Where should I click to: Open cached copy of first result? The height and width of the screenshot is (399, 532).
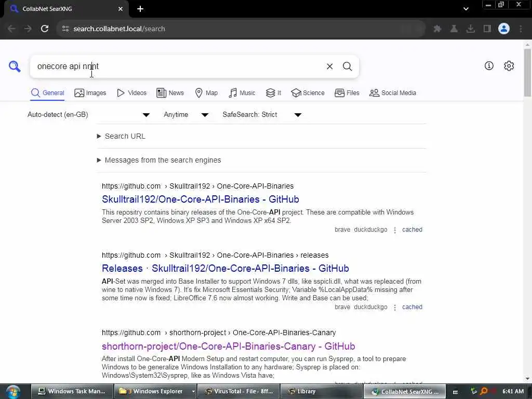tap(412, 230)
